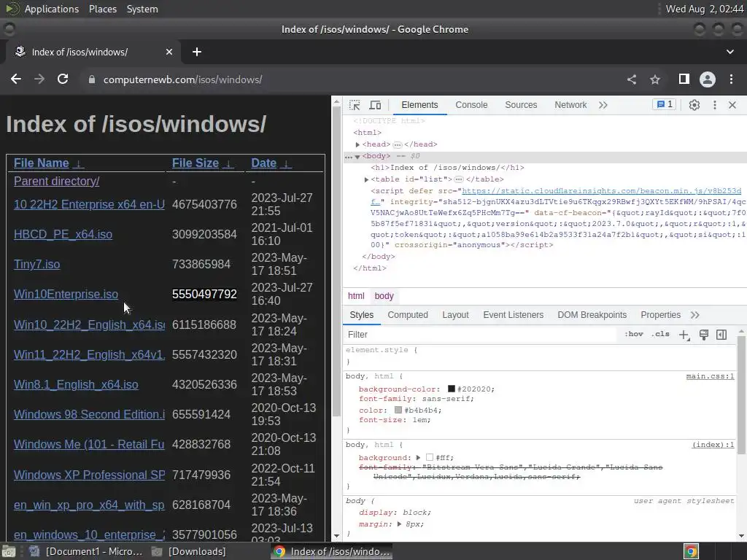The height and width of the screenshot is (560, 747).
Task: Show more styles pane tabs
Action: (x=695, y=315)
